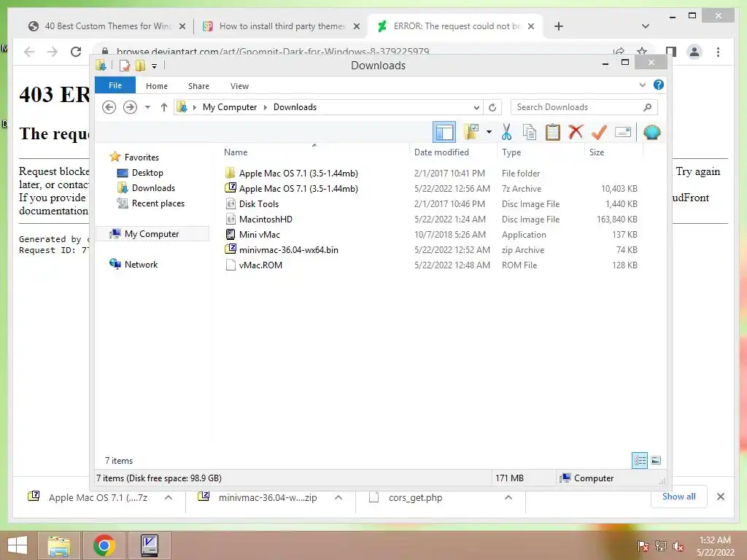
Task: Select the MacintoshHD disc image file
Action: [266, 219]
